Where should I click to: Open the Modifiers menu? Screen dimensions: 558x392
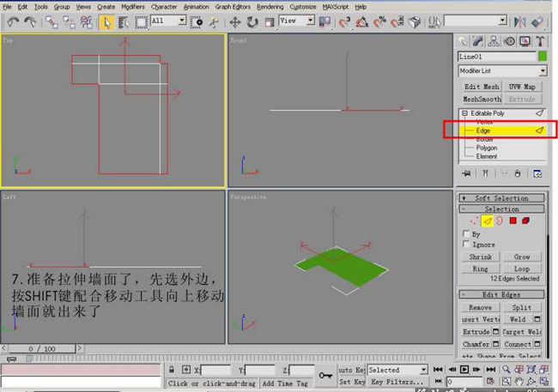pos(133,7)
